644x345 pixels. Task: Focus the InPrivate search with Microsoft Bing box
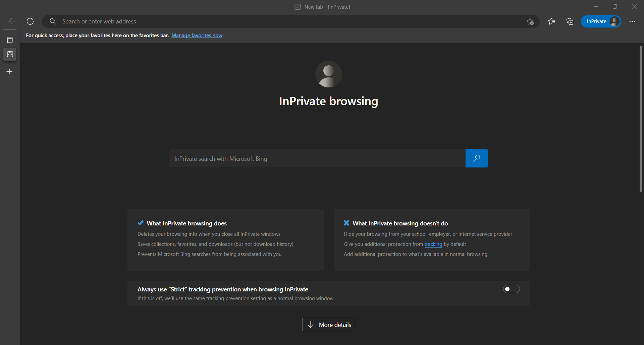(317, 158)
